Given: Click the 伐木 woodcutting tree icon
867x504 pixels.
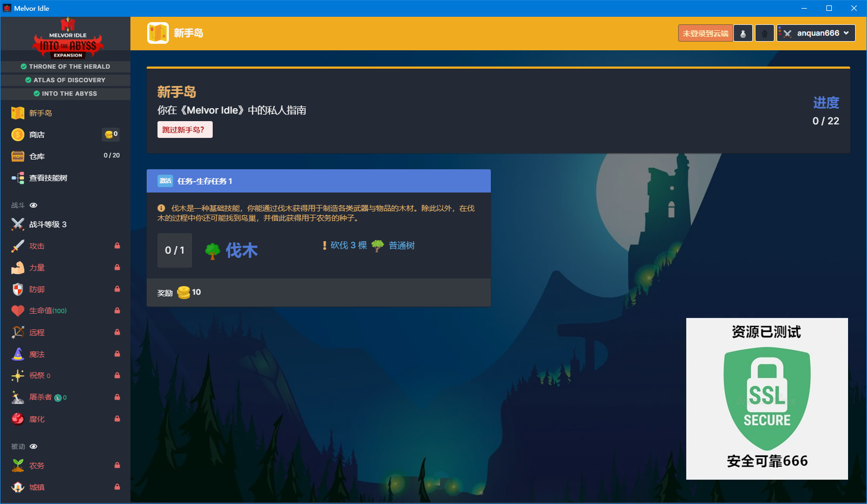Looking at the screenshot, I should [213, 251].
